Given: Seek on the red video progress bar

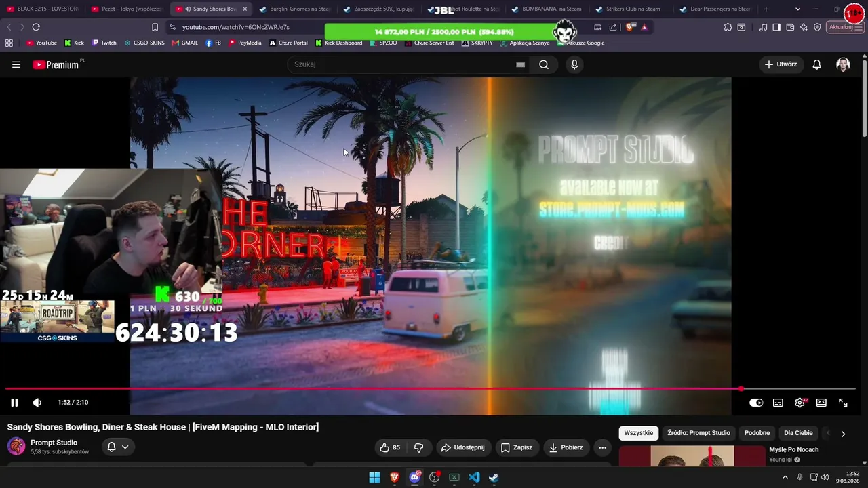Looking at the screenshot, I should (x=431, y=389).
